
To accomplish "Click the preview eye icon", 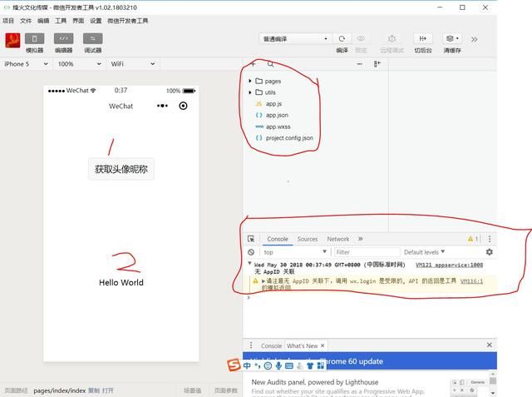I will [x=361, y=38].
